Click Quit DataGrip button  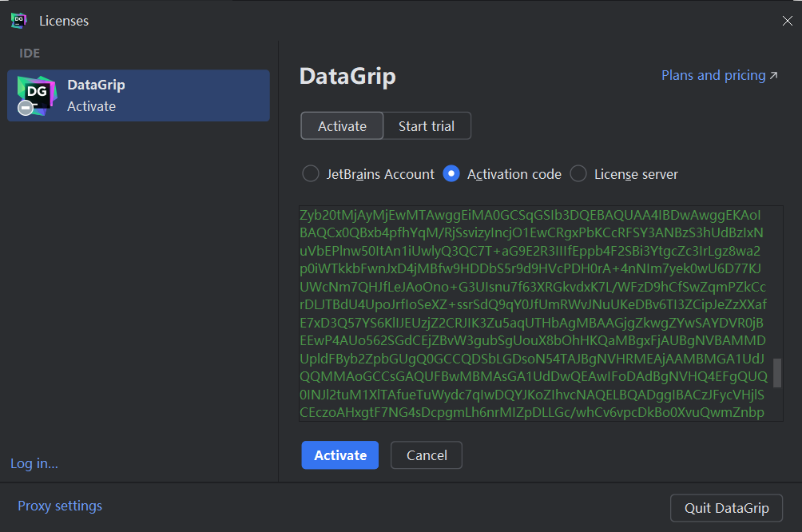point(726,508)
